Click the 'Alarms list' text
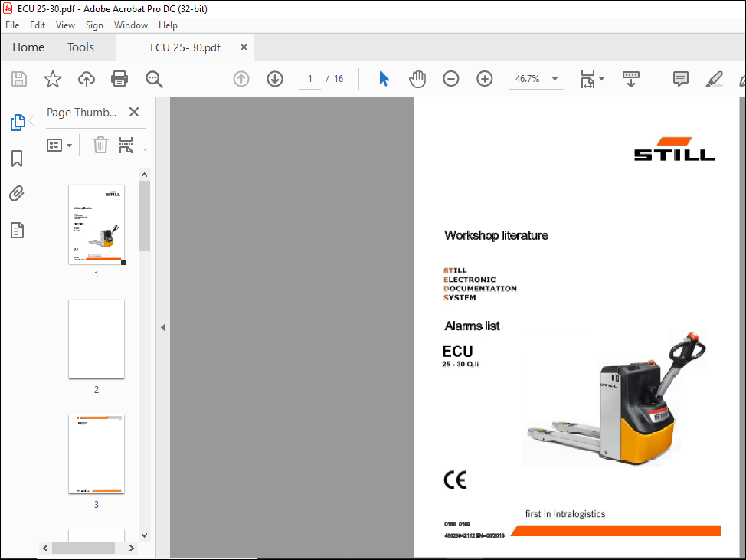 tap(472, 326)
